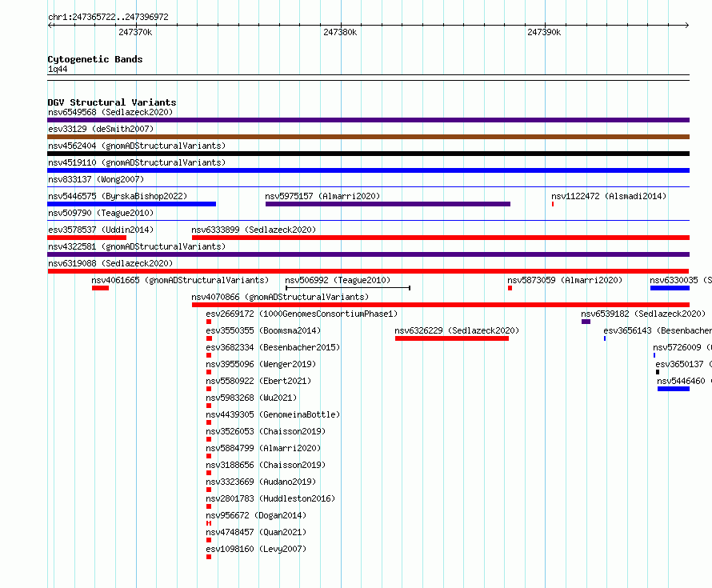Click the nsv509790 (Teague2010) label

click(101, 213)
